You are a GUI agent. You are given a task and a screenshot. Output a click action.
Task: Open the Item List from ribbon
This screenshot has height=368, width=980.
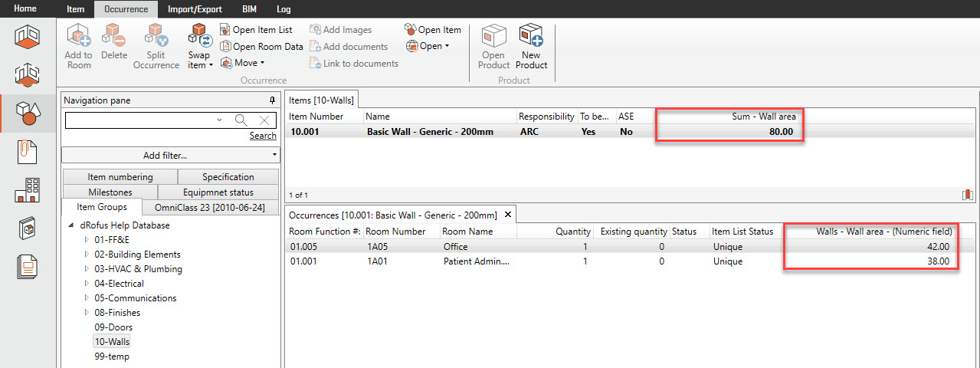[x=256, y=30]
